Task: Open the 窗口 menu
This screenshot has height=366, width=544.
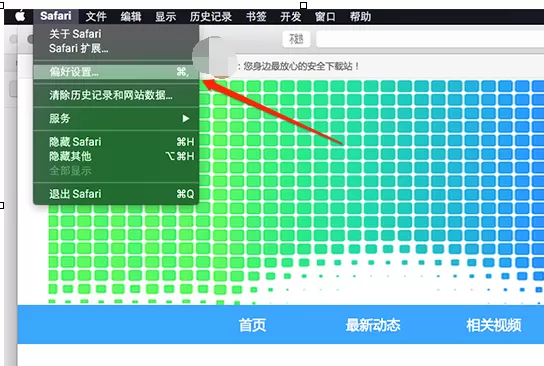Action: 325,16
